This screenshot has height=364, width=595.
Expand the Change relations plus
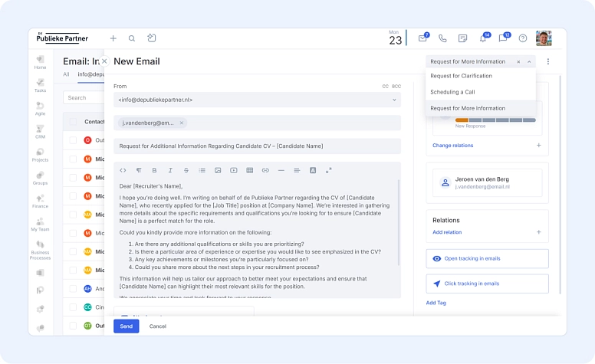(538, 146)
